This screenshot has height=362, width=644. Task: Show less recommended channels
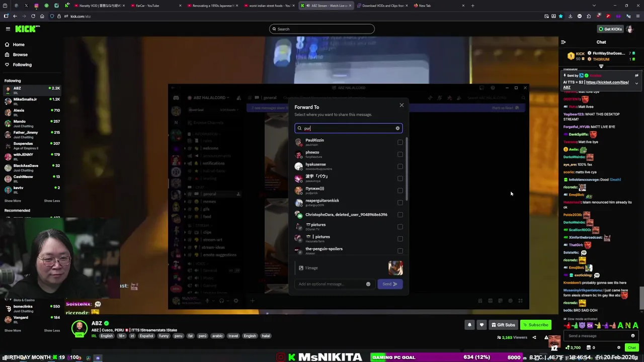tap(52, 330)
